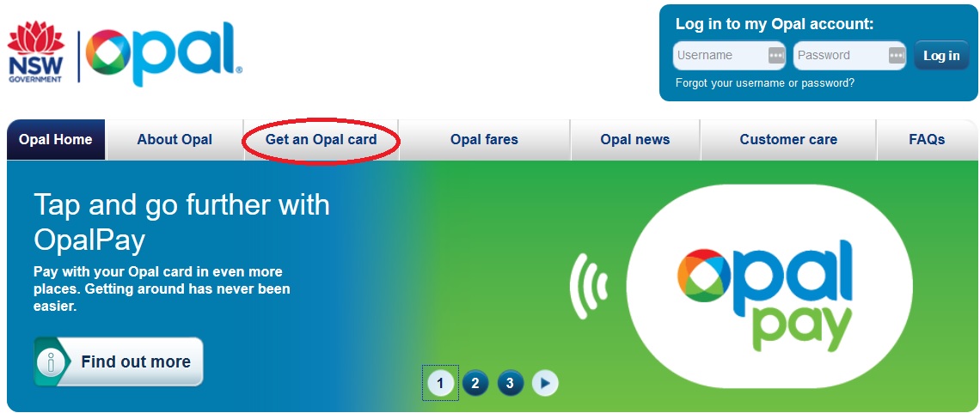
Task: Open the Opal news tab
Action: click(635, 140)
